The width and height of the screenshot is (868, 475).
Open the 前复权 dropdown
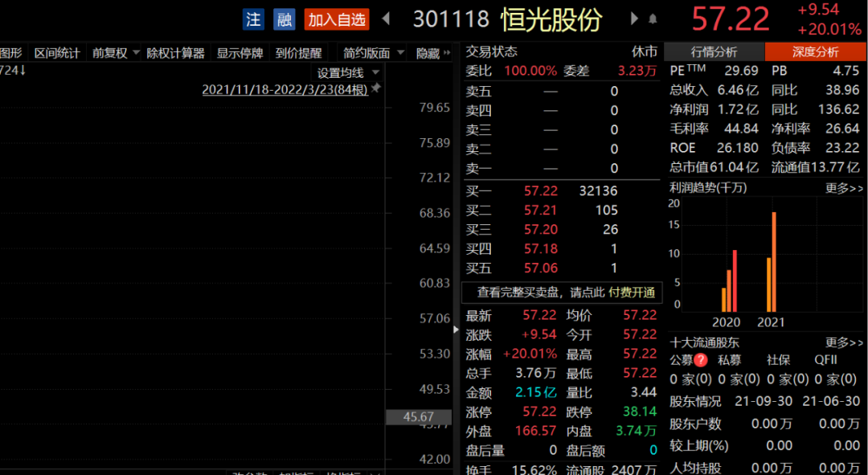[116, 53]
